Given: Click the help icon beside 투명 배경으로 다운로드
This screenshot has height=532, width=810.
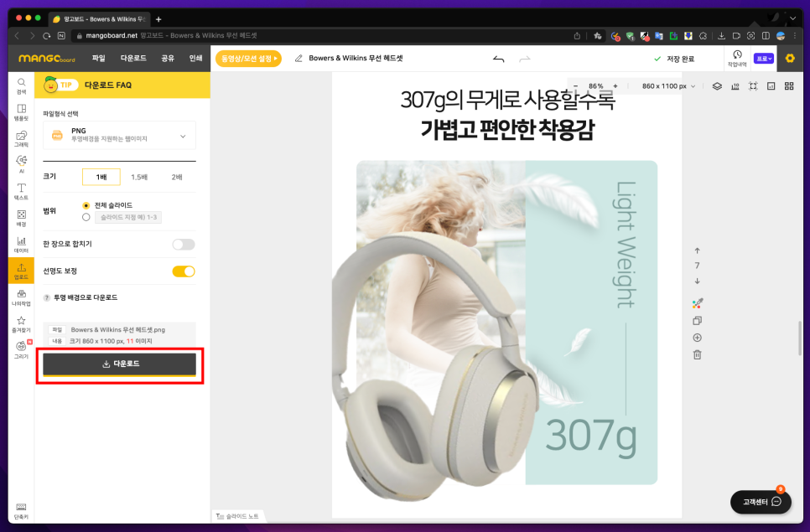Looking at the screenshot, I should click(x=46, y=297).
